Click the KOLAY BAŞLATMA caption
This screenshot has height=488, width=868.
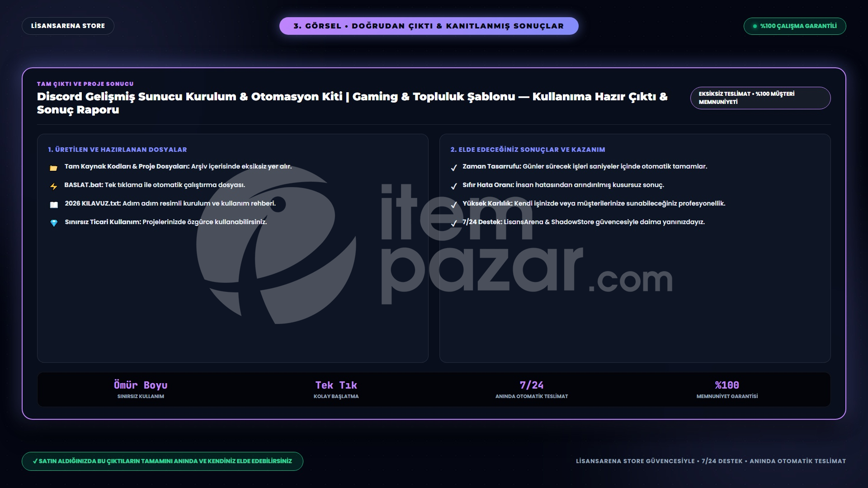pyautogui.click(x=336, y=397)
